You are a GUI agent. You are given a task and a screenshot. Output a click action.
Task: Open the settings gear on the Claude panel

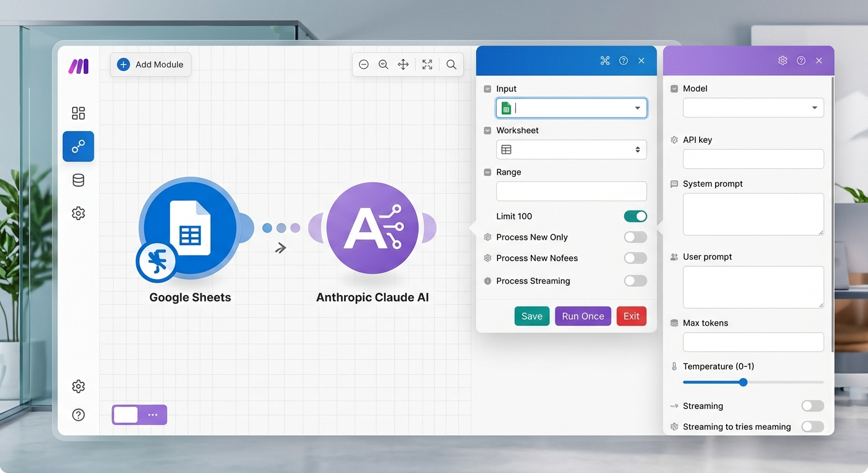tap(782, 60)
